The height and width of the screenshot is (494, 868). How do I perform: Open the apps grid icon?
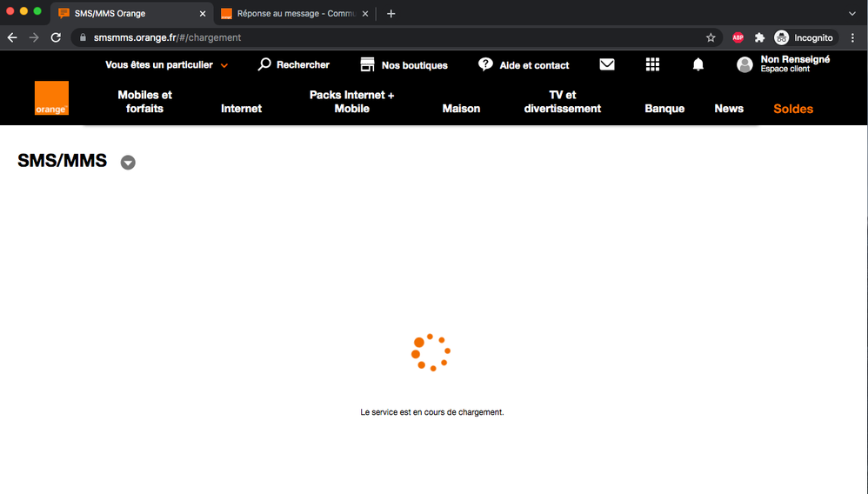click(652, 65)
